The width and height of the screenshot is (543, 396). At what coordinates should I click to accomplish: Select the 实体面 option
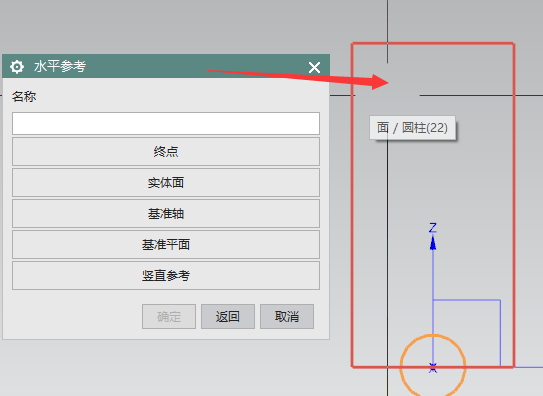coord(166,182)
